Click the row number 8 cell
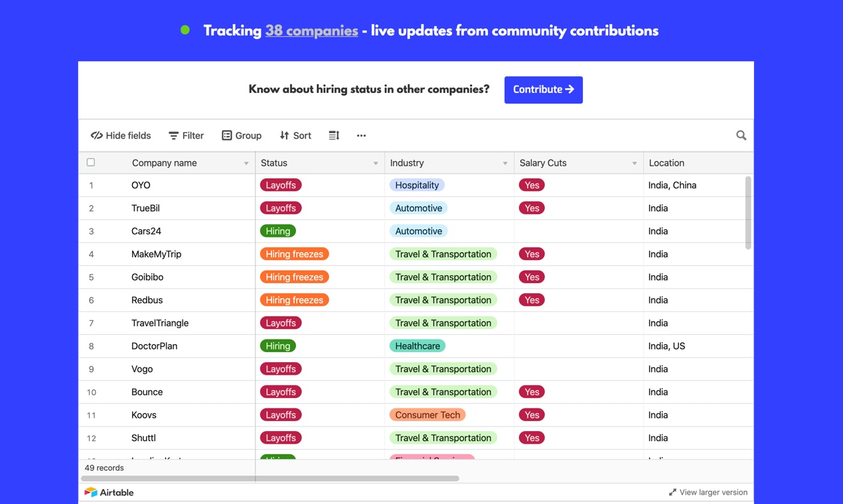The height and width of the screenshot is (504, 843). (91, 346)
